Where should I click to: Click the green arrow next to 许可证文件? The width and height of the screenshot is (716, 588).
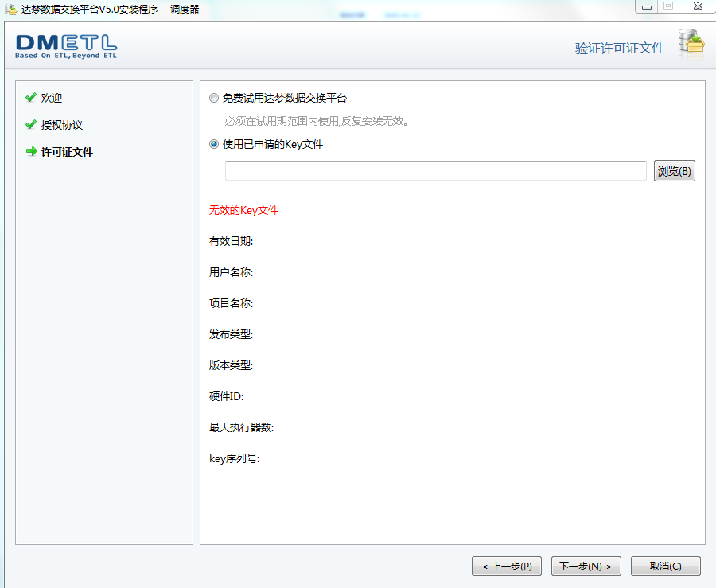tap(32, 151)
